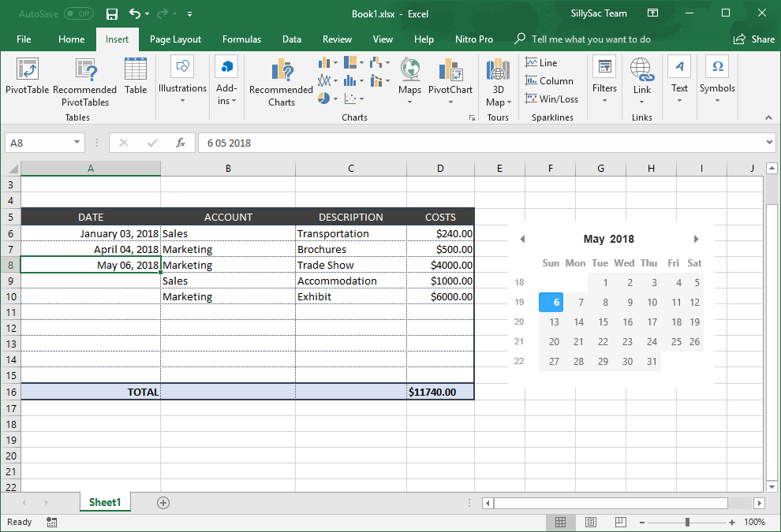The width and height of the screenshot is (781, 532).
Task: Switch to Normal view in the status bar
Action: pyautogui.click(x=560, y=522)
